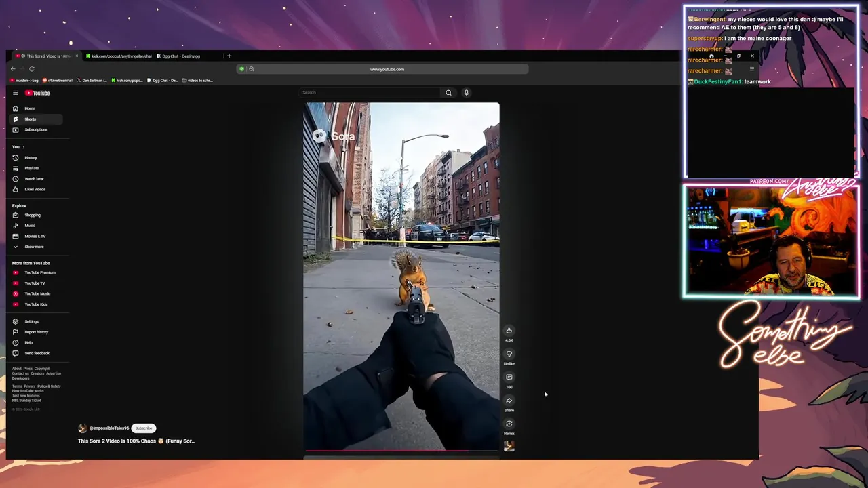Screen dimensions: 868x488
Task: Open the Dgg Chat bookmark
Action: click(163, 81)
